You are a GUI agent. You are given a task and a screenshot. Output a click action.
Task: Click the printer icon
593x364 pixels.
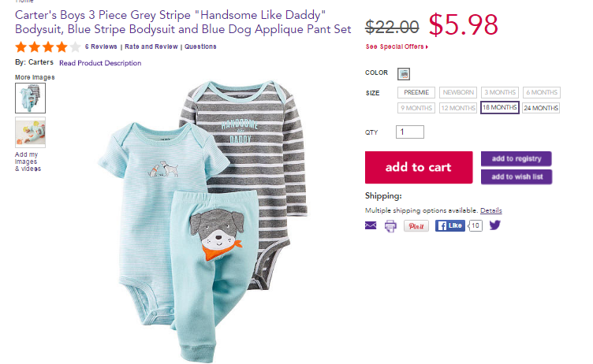(x=390, y=226)
